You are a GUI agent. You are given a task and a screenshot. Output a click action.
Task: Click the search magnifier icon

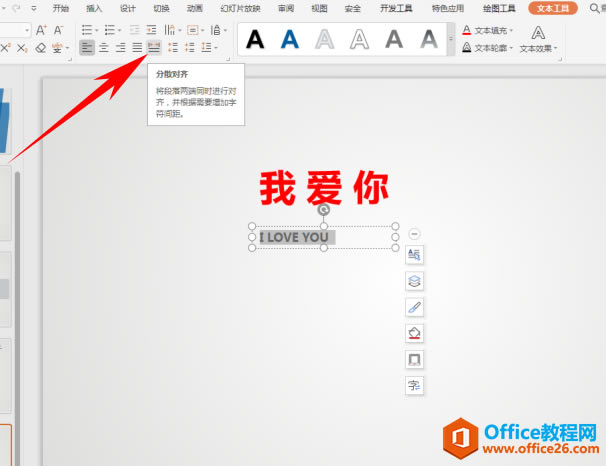pos(594,8)
